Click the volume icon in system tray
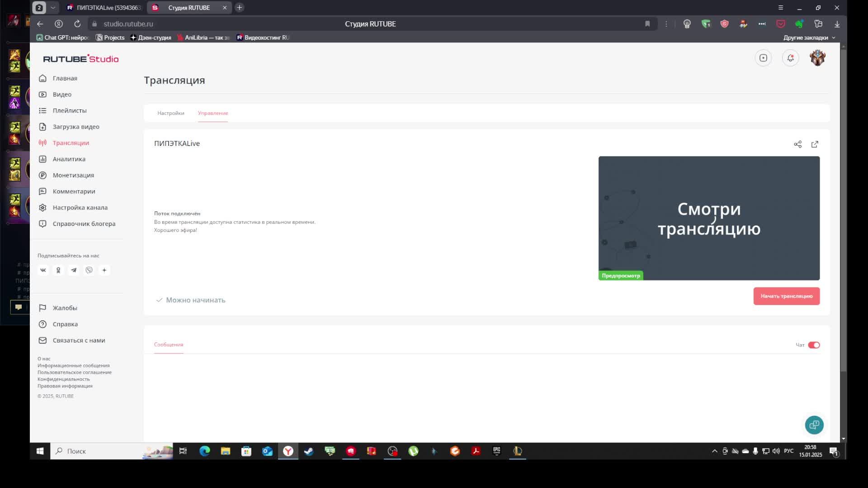 (x=776, y=451)
